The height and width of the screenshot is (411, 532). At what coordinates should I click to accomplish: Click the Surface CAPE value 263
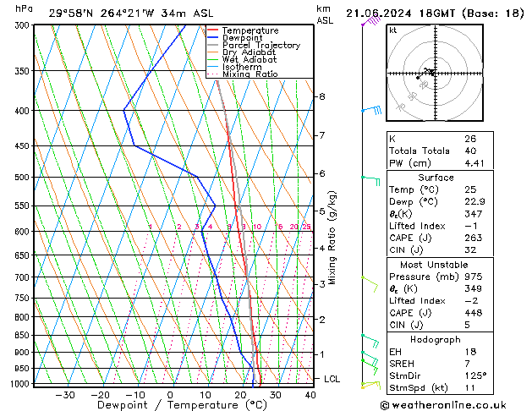474,238
